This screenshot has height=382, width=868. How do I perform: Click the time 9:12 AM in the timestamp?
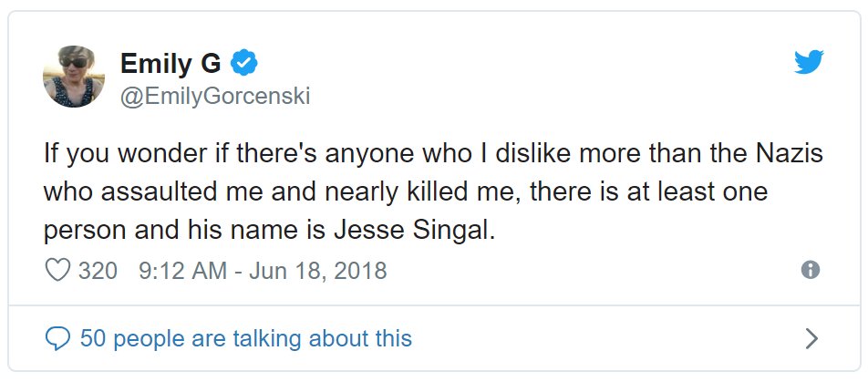coord(180,271)
